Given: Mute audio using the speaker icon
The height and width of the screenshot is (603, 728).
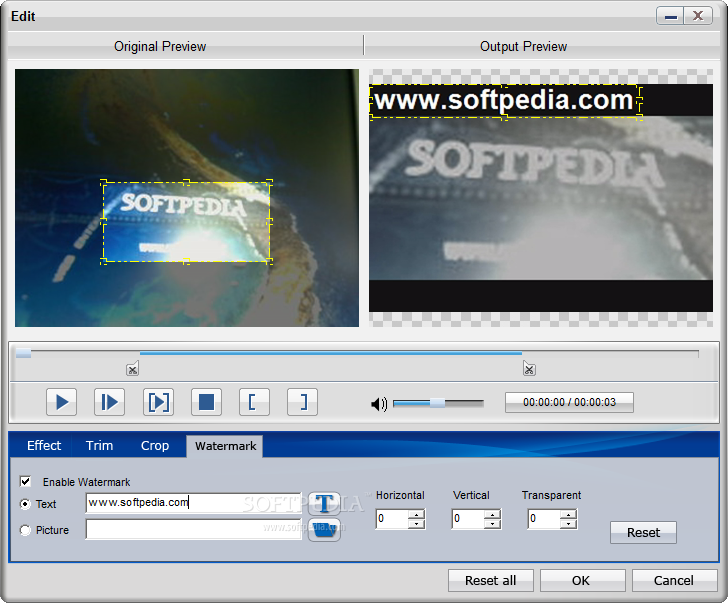Looking at the screenshot, I should [x=379, y=404].
